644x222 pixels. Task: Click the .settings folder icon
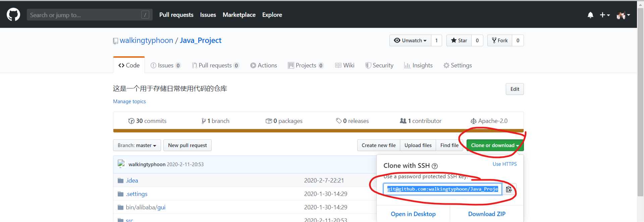click(121, 194)
